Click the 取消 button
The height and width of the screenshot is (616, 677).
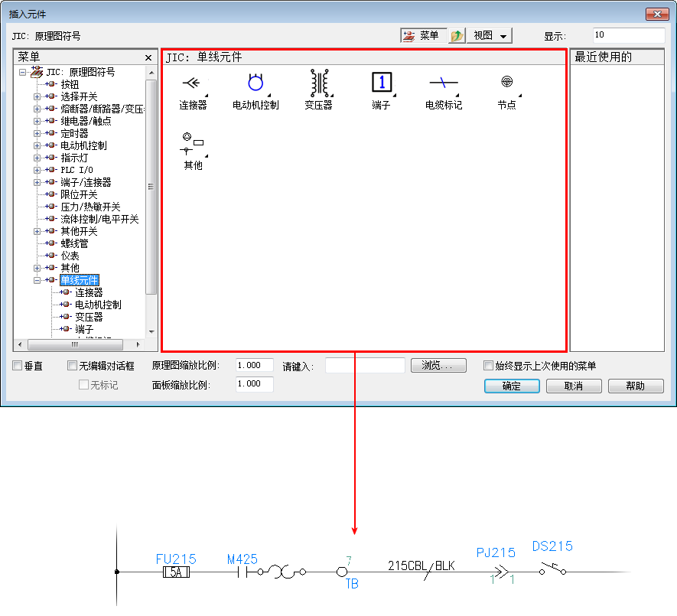(574, 386)
